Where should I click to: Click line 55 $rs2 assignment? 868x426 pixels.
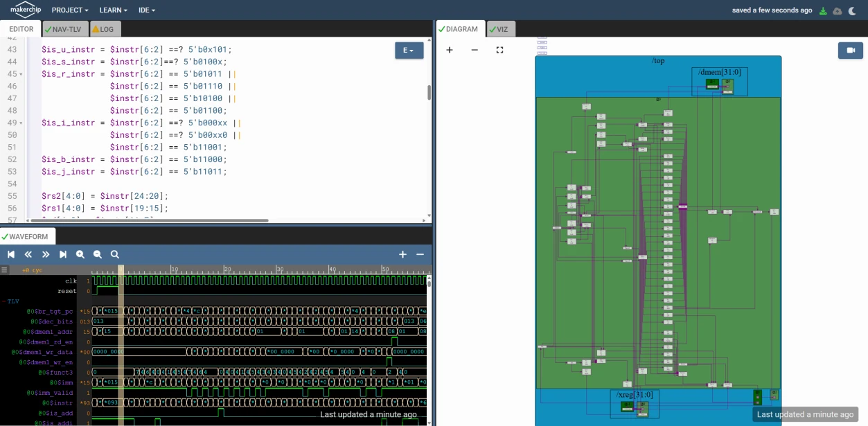pyautogui.click(x=105, y=196)
